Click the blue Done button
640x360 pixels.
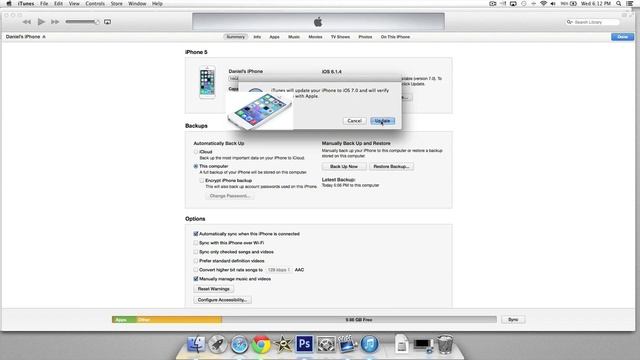coord(622,37)
